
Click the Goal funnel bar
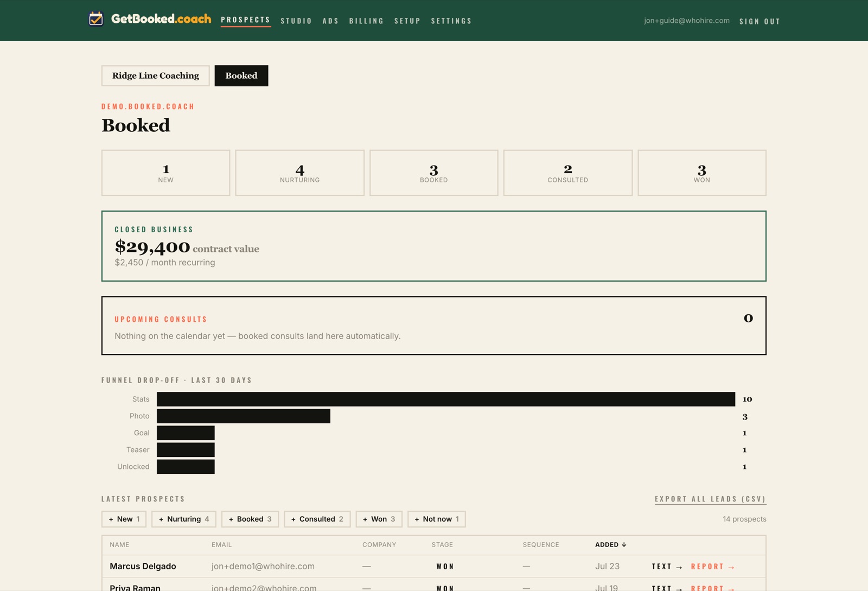186,433
